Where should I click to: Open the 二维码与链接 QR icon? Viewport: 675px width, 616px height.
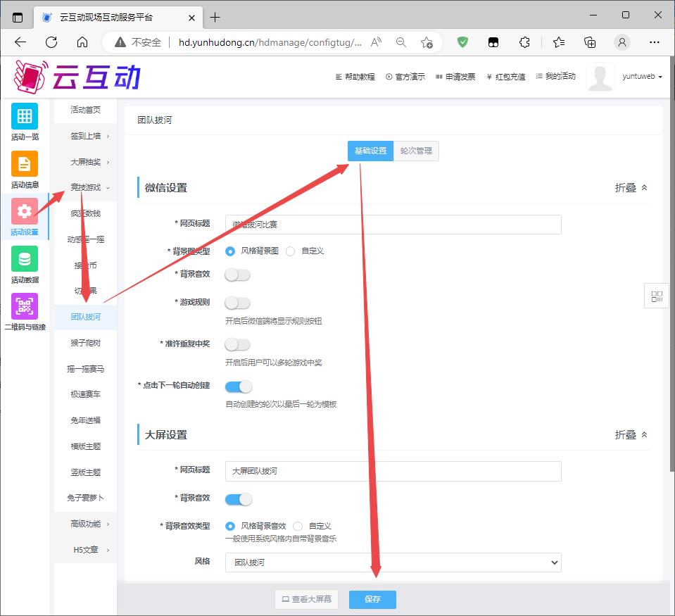(x=25, y=306)
